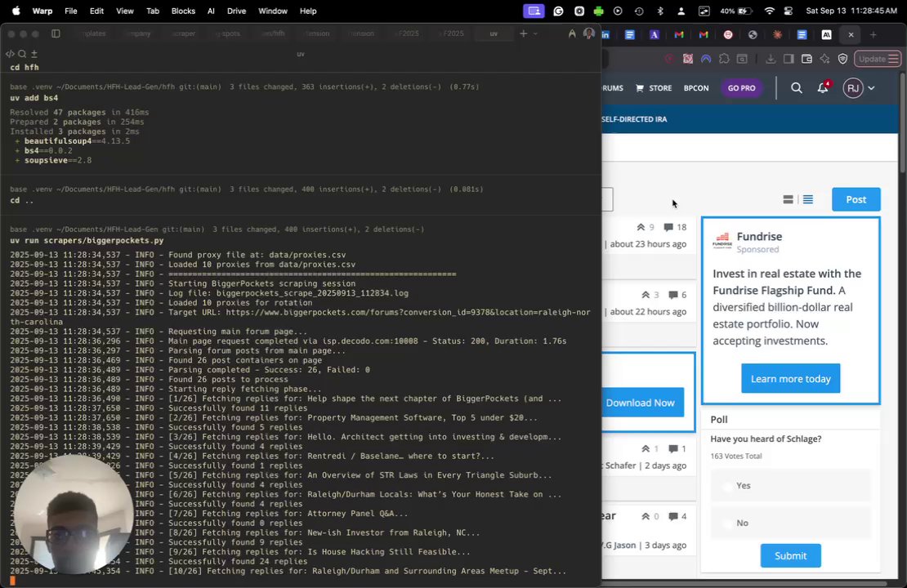Click the Download Now button
Image resolution: width=907 pixels, height=588 pixels.
(641, 403)
